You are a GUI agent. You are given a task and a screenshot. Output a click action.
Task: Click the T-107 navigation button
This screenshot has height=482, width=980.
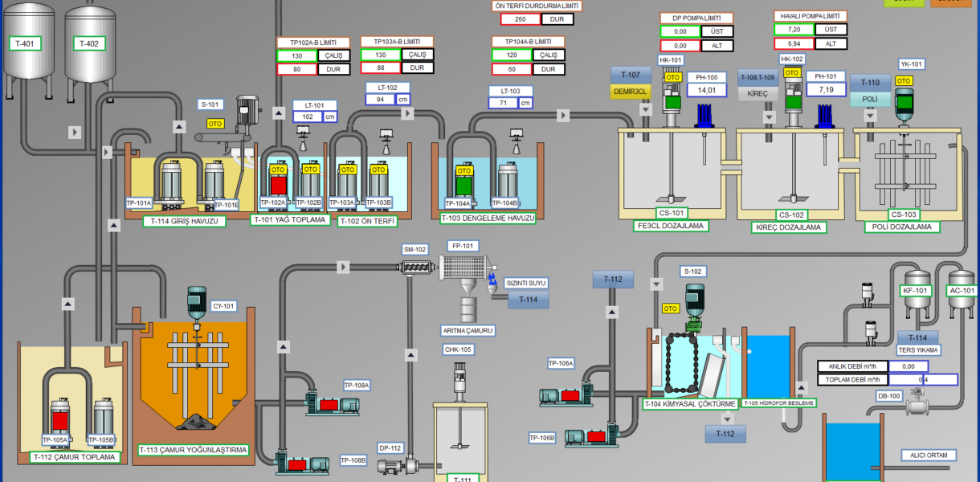tap(630, 75)
